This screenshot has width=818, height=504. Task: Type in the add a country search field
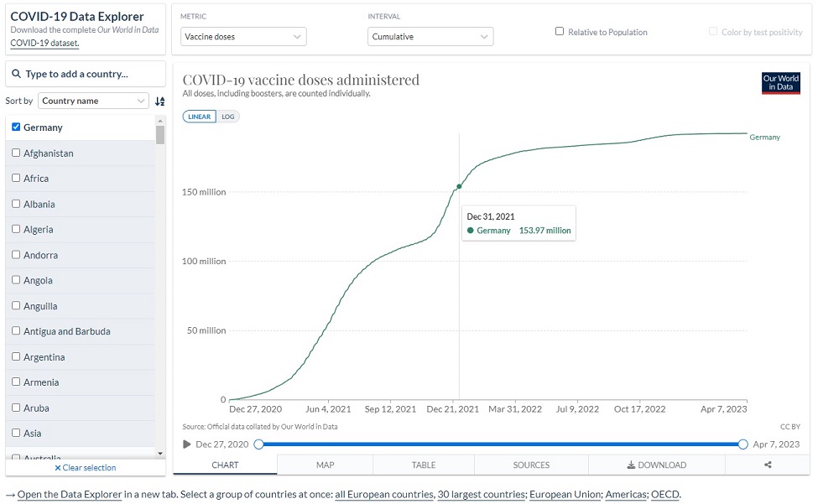point(92,74)
